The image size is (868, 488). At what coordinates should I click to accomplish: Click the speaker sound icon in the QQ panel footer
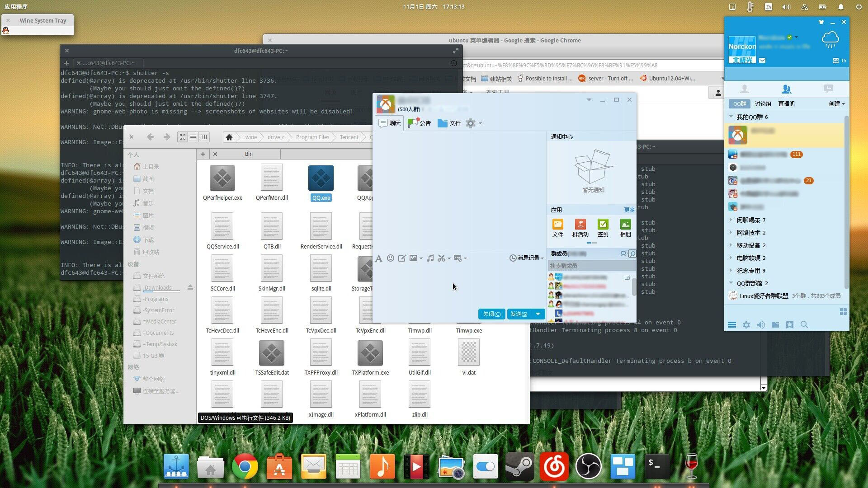pos(761,325)
